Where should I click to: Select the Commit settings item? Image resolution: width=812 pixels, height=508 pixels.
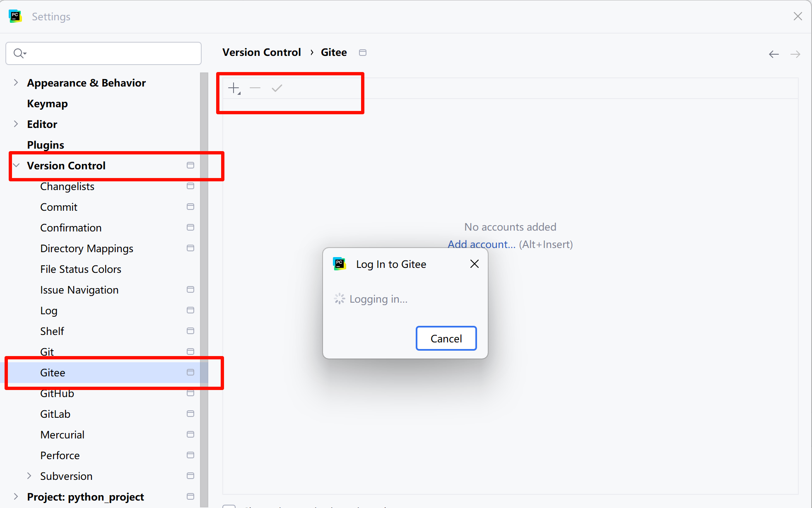[x=59, y=207]
